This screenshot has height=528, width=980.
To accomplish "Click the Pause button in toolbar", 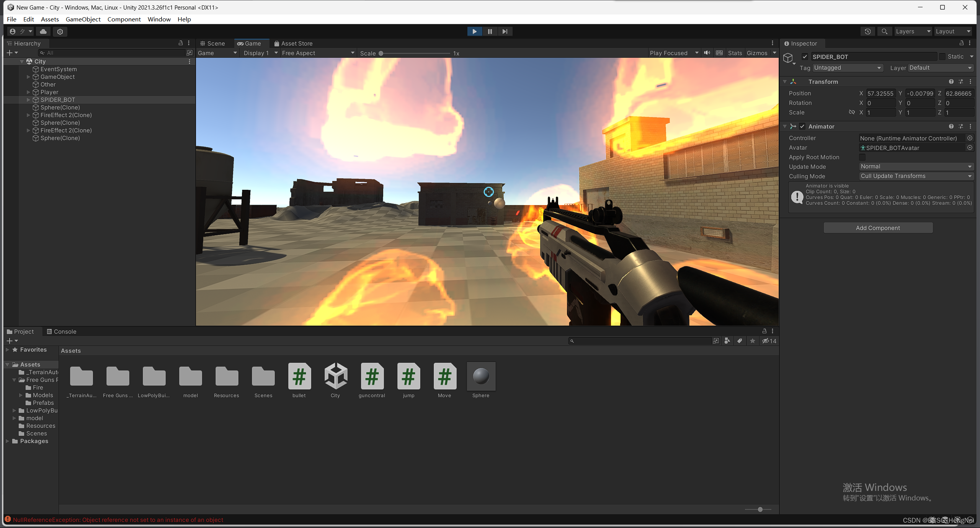I will (490, 31).
